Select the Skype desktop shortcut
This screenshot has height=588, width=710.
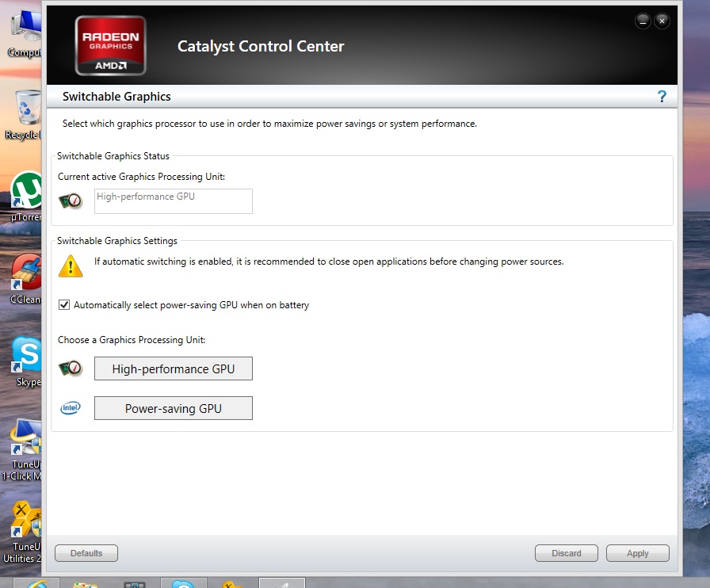27,362
